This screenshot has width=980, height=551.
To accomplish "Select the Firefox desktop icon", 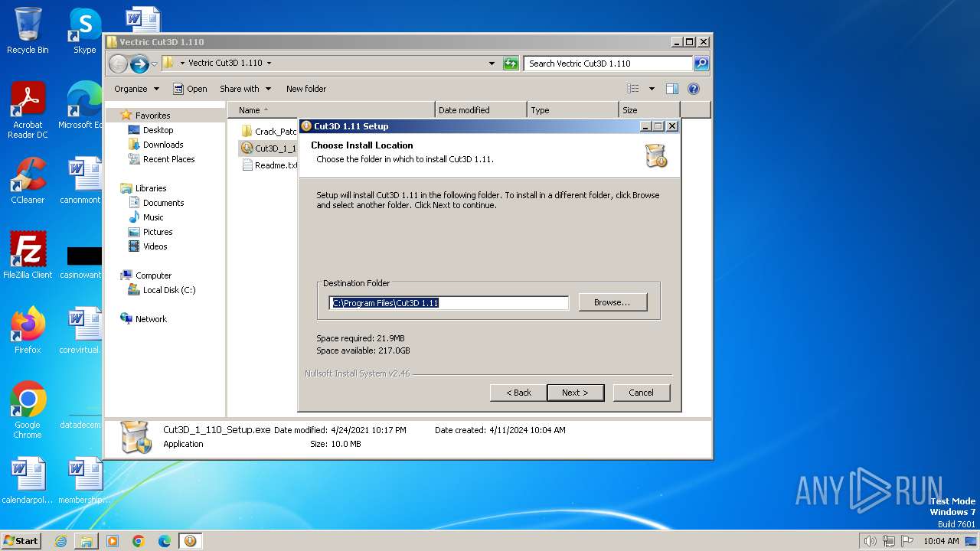I will pyautogui.click(x=28, y=331).
